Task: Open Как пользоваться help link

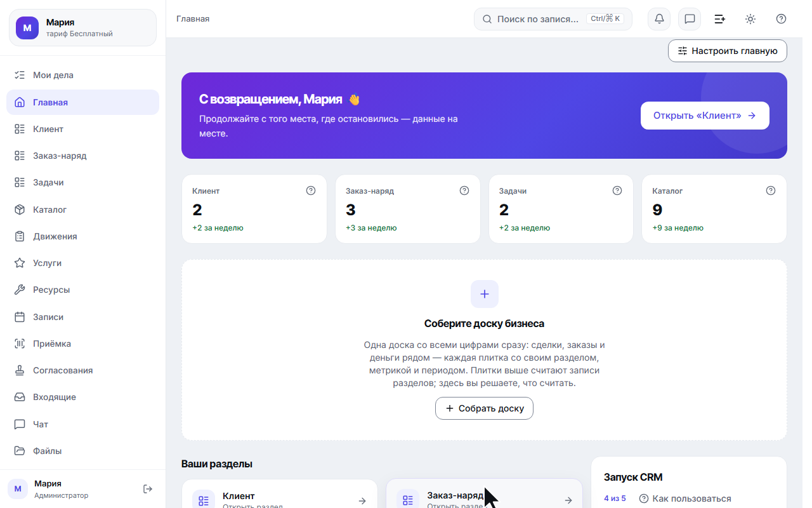Action: [685, 498]
